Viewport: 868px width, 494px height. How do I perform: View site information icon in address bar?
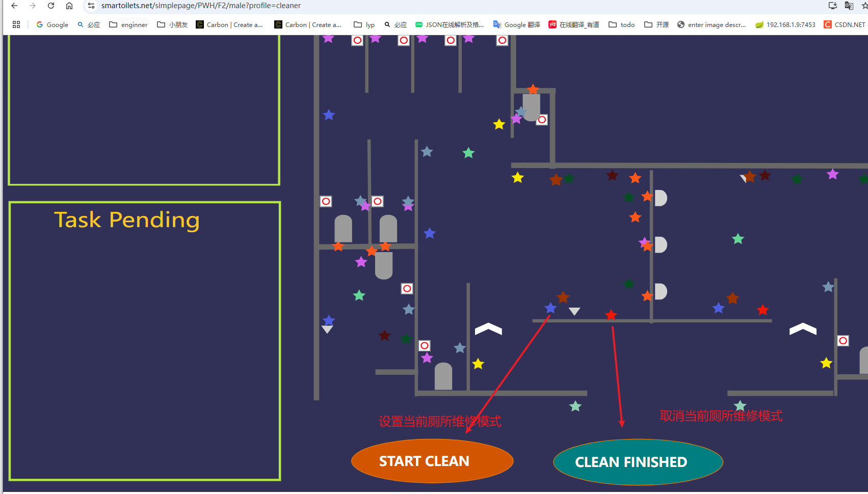tap(91, 6)
